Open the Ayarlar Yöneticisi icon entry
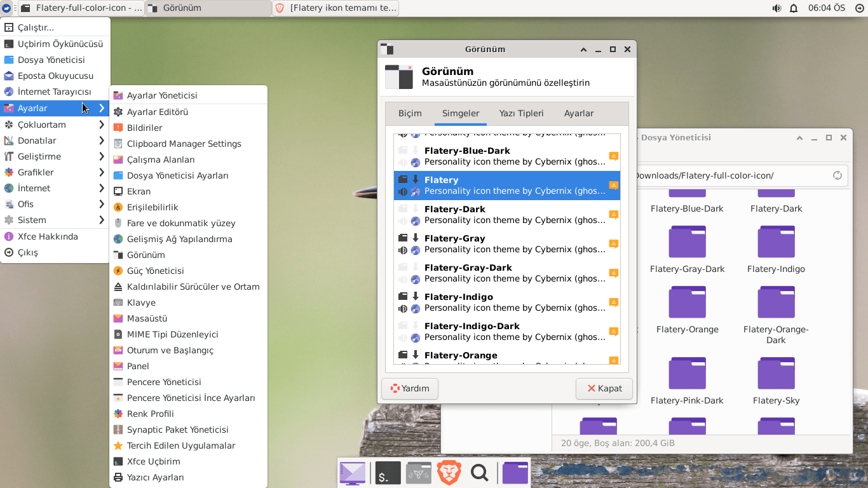Screen dimensions: 868x488 pos(118,95)
